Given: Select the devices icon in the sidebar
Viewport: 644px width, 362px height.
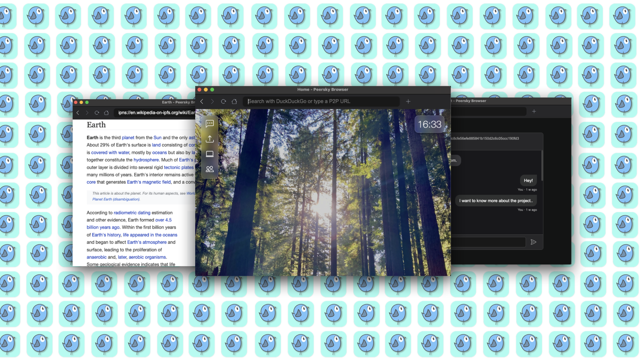Looking at the screenshot, I should [x=210, y=154].
